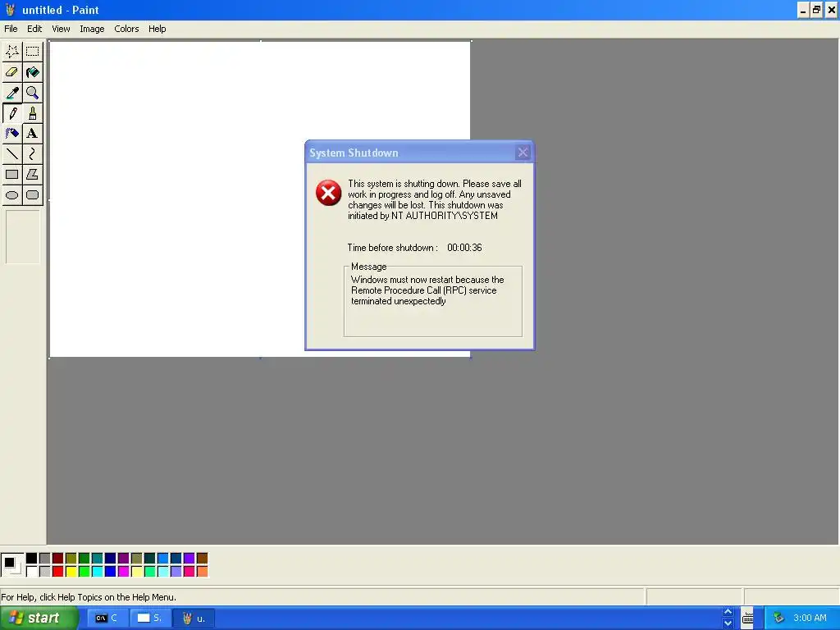This screenshot has height=630, width=840.
Task: Open the View menu
Action: pyautogui.click(x=61, y=29)
